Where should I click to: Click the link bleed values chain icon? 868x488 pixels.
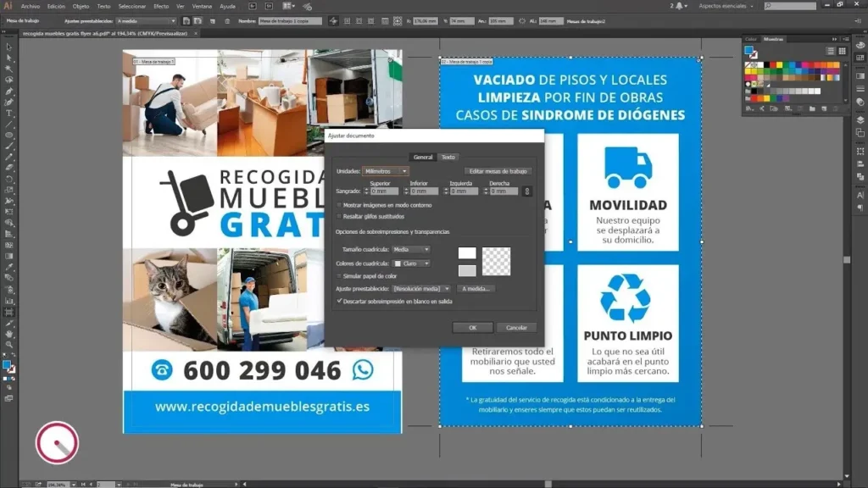click(526, 191)
